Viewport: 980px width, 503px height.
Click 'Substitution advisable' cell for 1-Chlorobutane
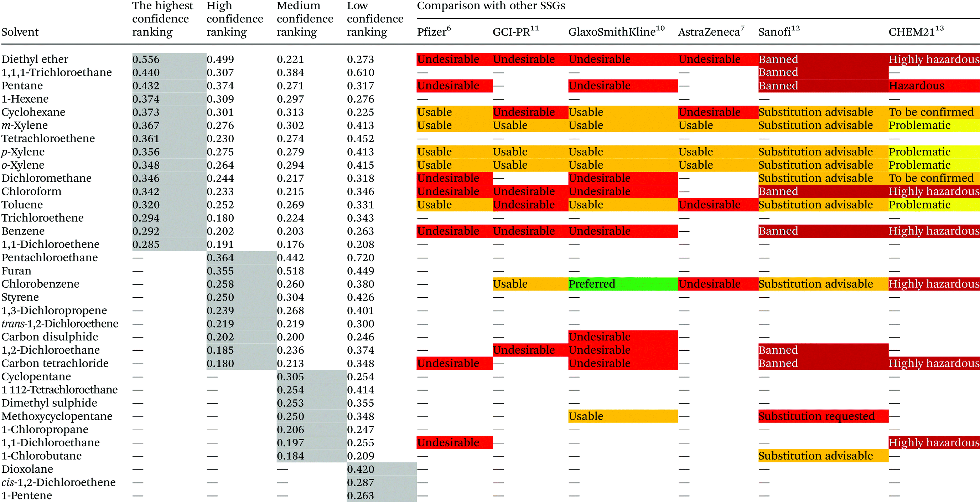[x=823, y=456]
